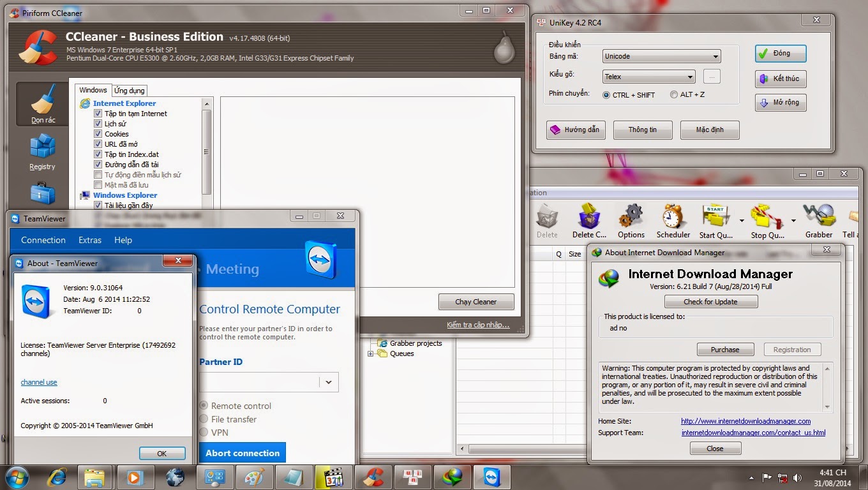Open the Extras menu in TeamViewer
The height and width of the screenshot is (490, 868).
[x=90, y=240]
